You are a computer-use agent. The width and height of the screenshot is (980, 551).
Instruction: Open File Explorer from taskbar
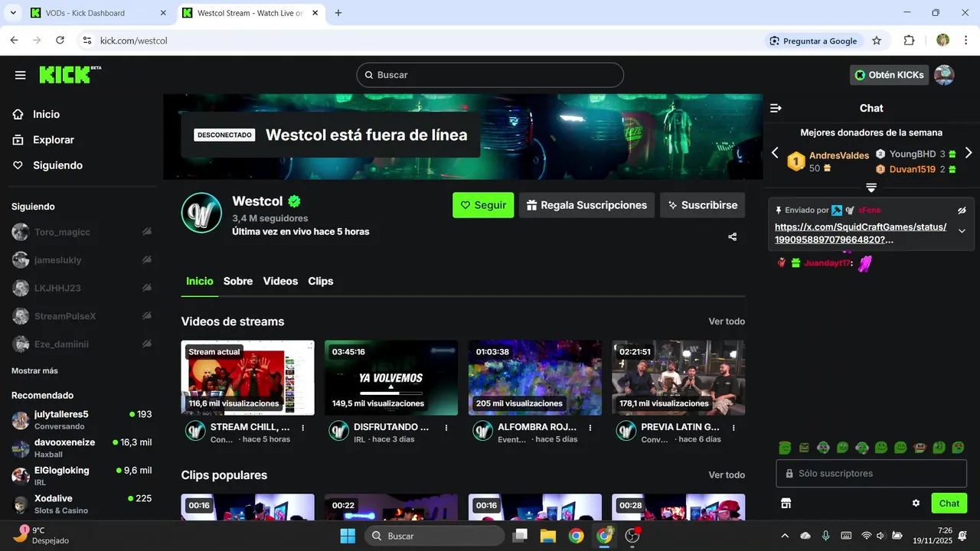pyautogui.click(x=547, y=536)
